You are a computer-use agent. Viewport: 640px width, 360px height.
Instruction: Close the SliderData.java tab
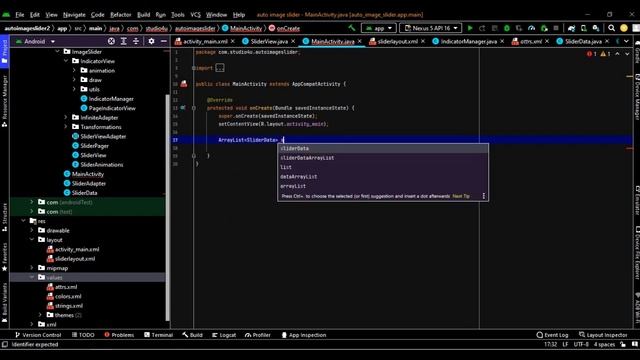pos(607,41)
